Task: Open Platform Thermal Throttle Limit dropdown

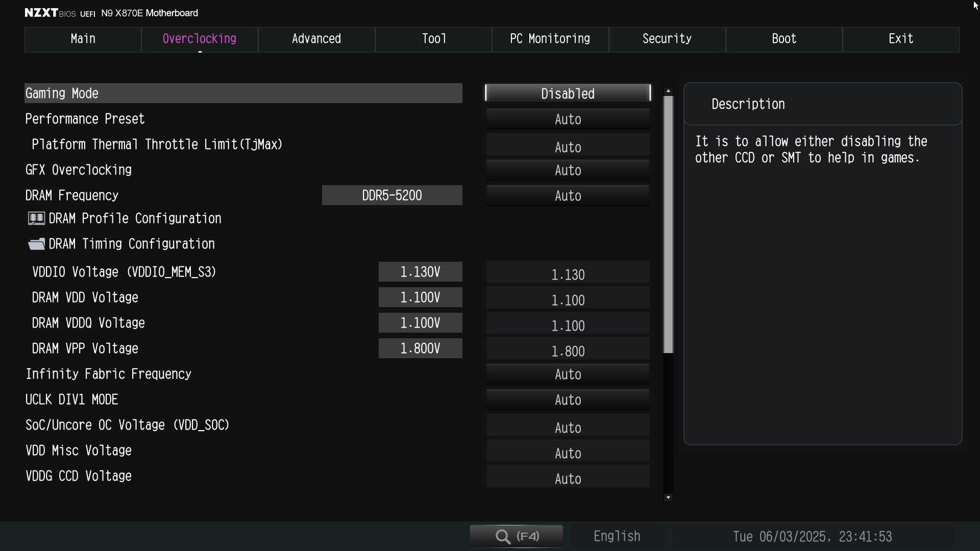Action: 568,147
